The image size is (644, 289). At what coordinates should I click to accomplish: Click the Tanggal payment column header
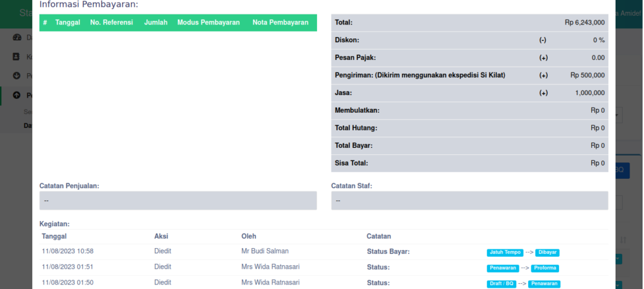(x=67, y=23)
